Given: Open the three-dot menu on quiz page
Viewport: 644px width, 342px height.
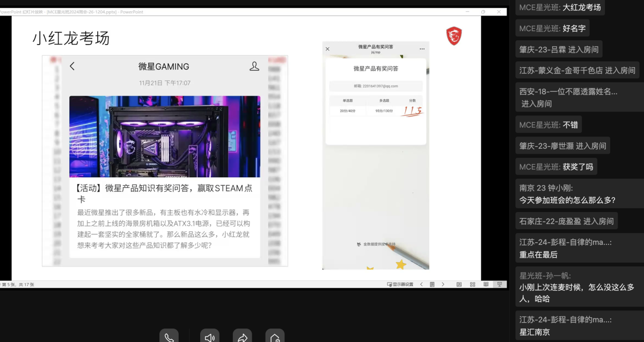Looking at the screenshot, I should click(422, 49).
